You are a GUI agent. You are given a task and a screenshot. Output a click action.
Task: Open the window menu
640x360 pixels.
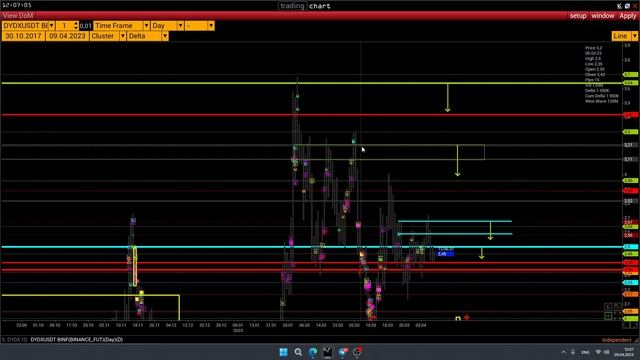[602, 16]
